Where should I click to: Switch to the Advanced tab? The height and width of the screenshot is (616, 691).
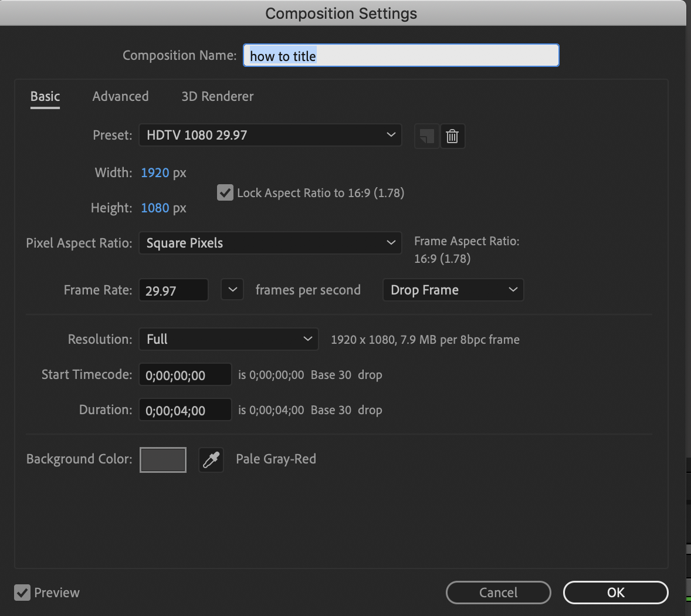coord(120,96)
